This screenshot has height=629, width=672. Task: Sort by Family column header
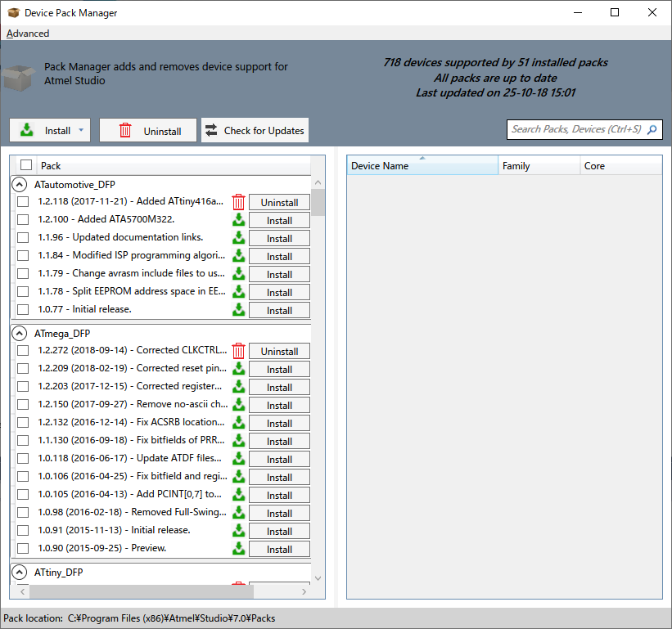point(539,166)
